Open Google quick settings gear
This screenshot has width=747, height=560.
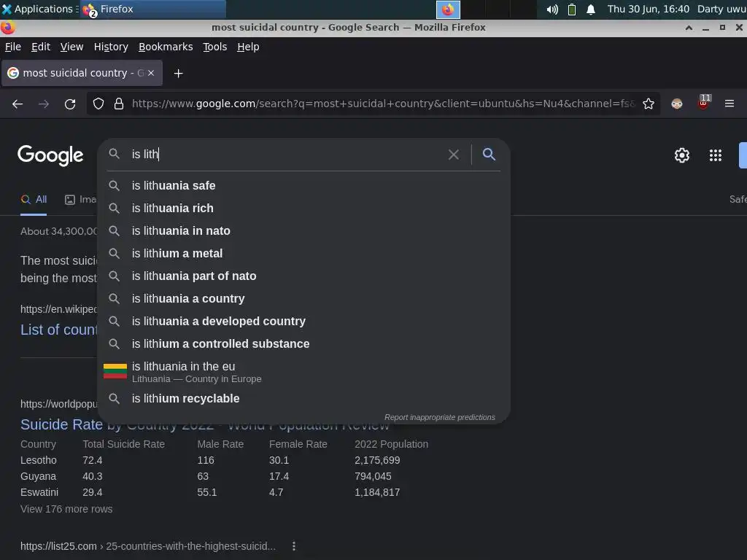click(682, 155)
